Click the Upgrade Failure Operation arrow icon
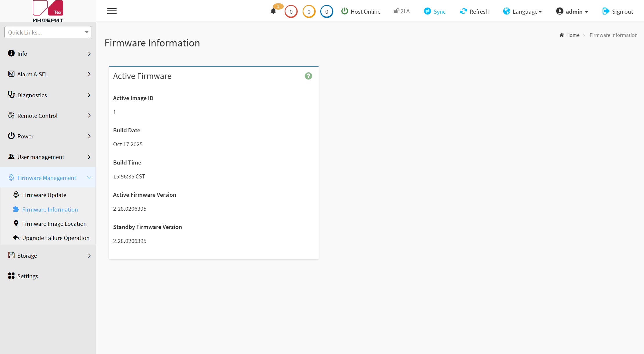Screen dimensions: 644x354 click(16, 238)
